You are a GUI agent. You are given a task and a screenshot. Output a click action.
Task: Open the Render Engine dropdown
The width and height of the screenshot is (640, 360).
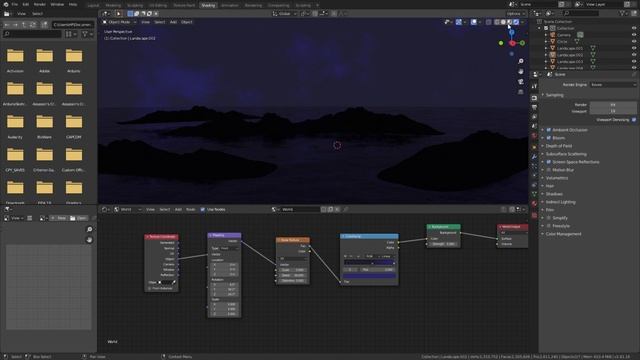[x=613, y=84]
